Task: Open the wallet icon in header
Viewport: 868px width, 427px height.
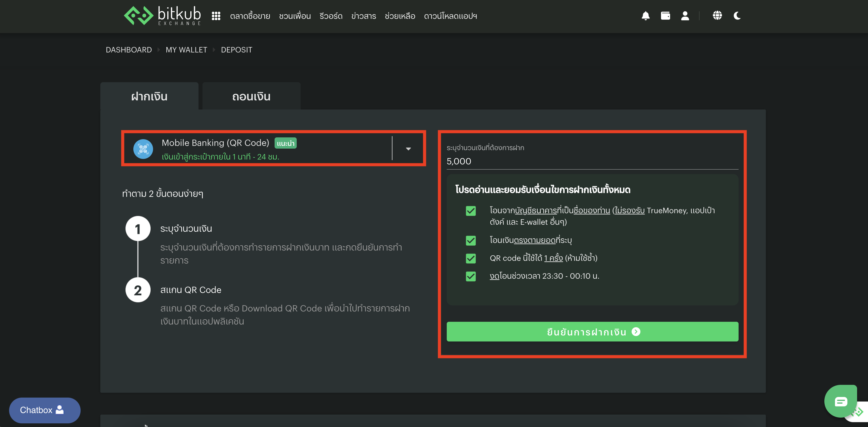Action: point(665,16)
